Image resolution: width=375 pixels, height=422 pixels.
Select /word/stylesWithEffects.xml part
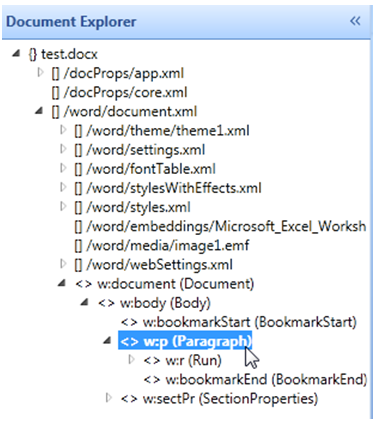[168, 188]
